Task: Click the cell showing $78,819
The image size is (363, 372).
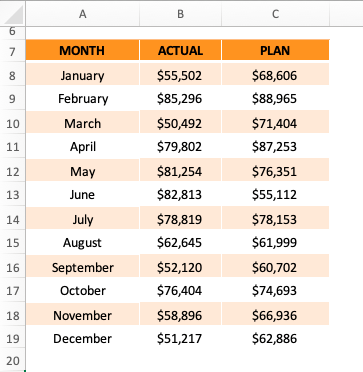Action: coord(180,219)
